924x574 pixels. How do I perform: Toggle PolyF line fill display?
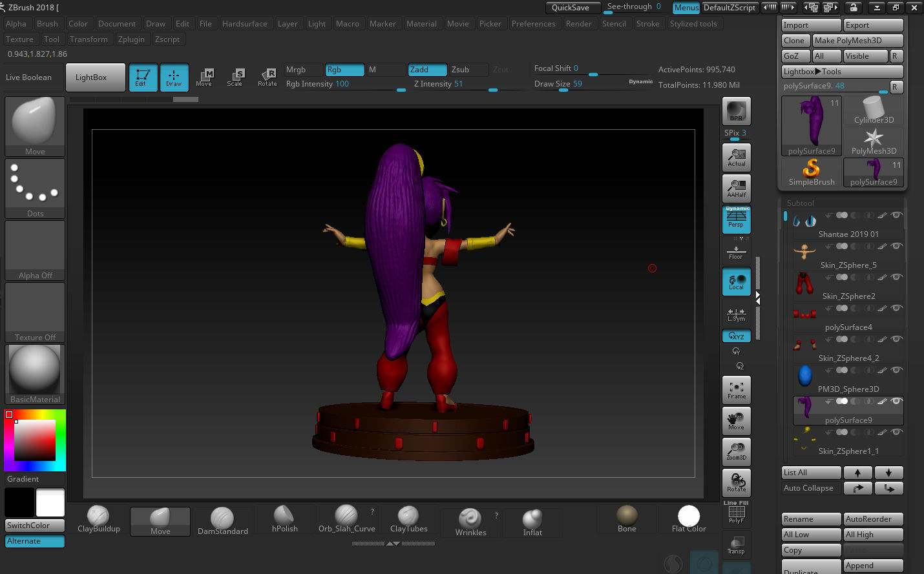pos(736,513)
